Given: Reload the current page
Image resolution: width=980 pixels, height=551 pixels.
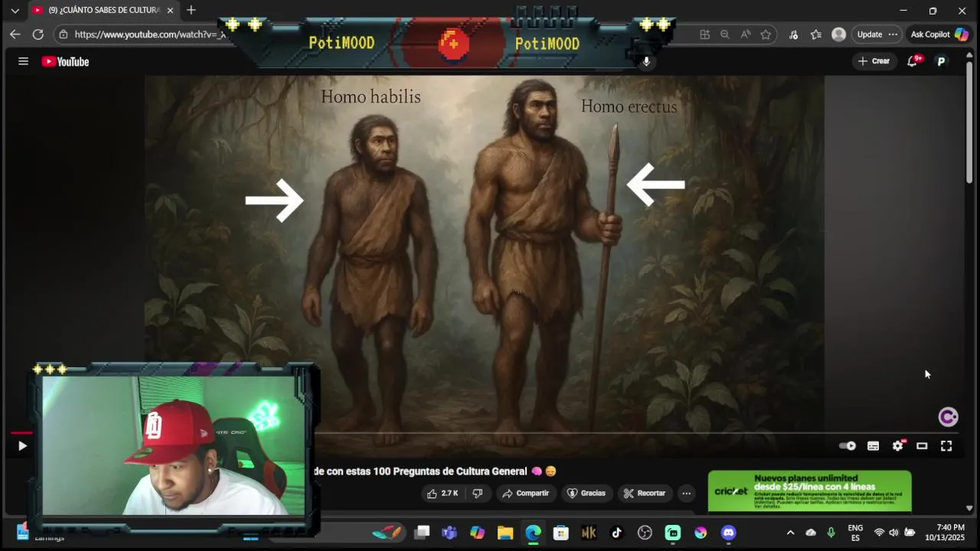Looking at the screenshot, I should [x=38, y=34].
